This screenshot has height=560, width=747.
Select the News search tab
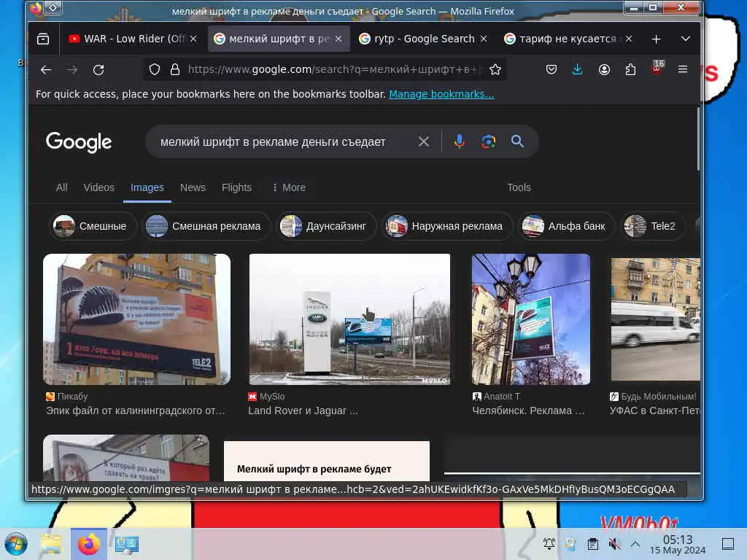pos(193,187)
